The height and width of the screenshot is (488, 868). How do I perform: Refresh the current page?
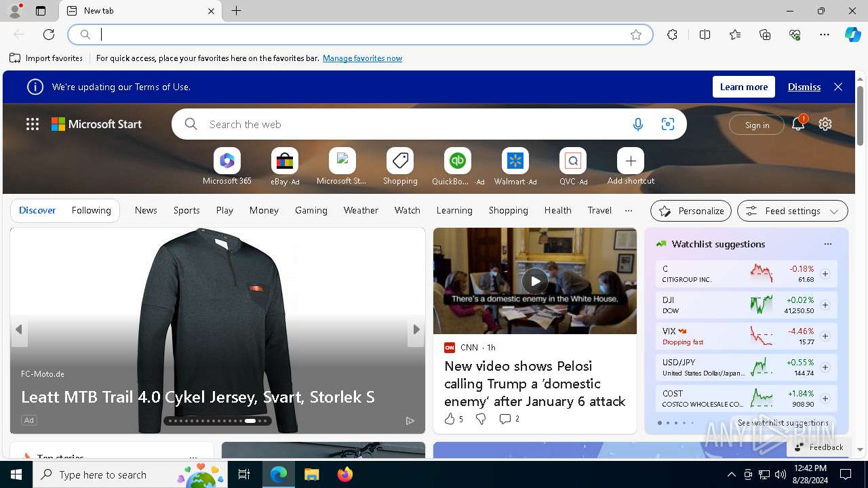49,35
